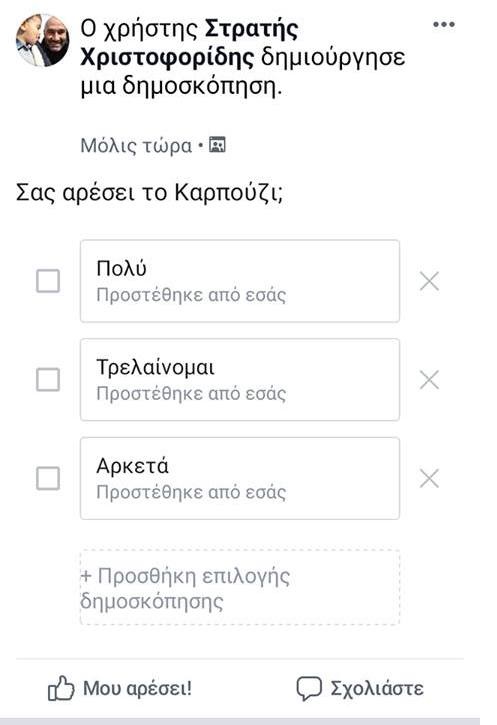
Task: Select the Πολύ option box
Action: coord(240,281)
